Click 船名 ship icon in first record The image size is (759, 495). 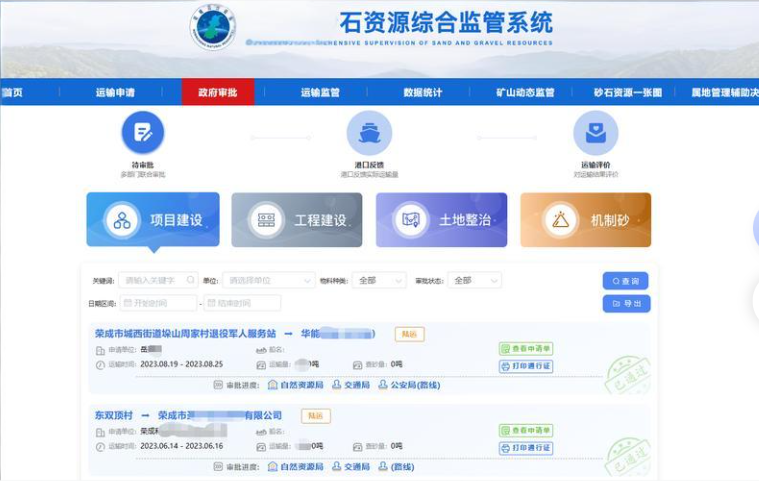[x=261, y=350]
